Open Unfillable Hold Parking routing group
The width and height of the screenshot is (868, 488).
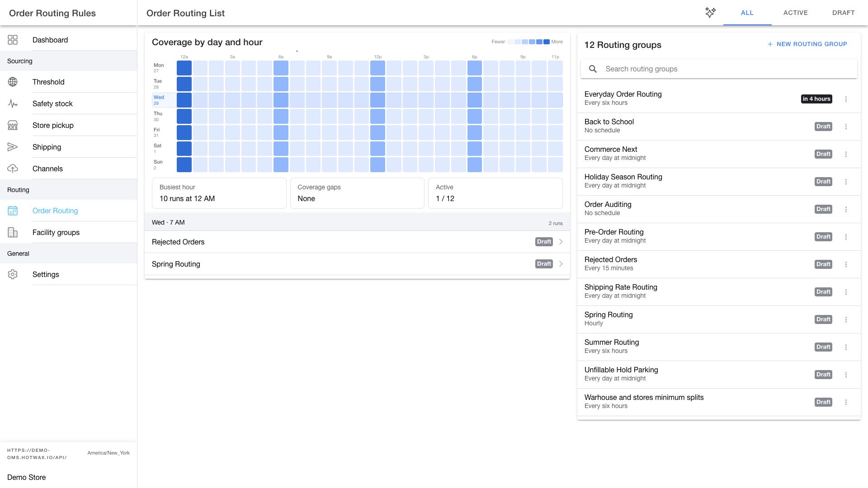click(718, 375)
